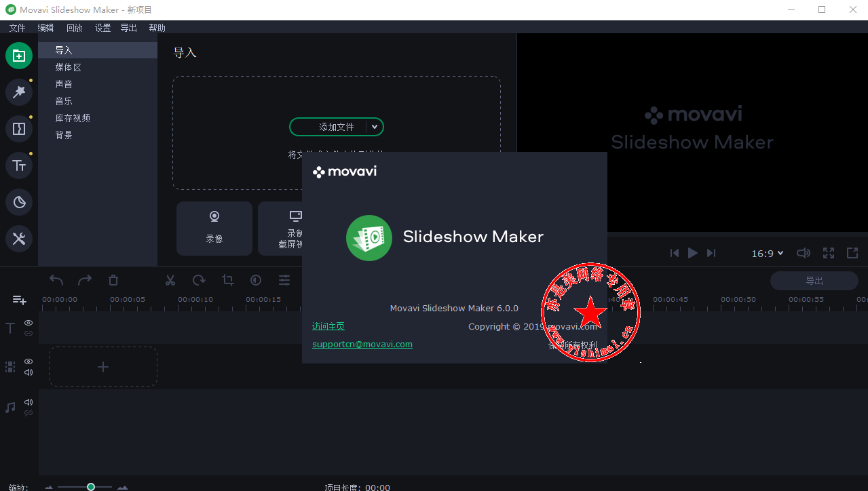Toggle title track link icon
The image size is (868, 491).
click(29, 333)
